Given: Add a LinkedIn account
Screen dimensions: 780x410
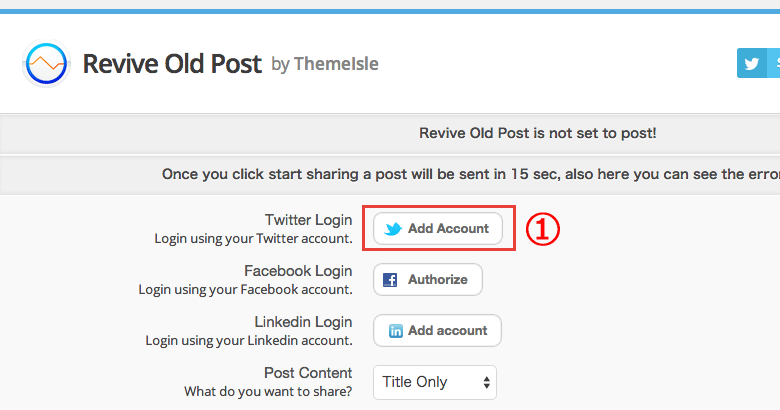Looking at the screenshot, I should click(437, 330).
